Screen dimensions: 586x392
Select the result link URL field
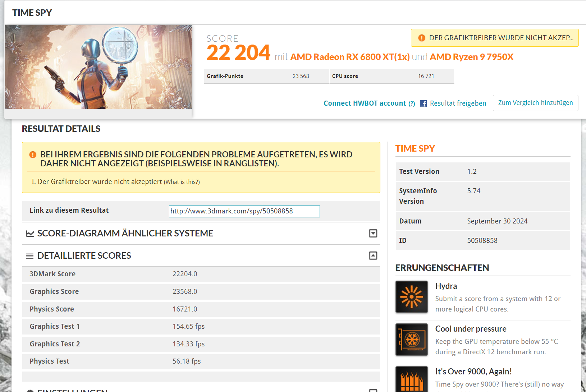click(x=244, y=211)
